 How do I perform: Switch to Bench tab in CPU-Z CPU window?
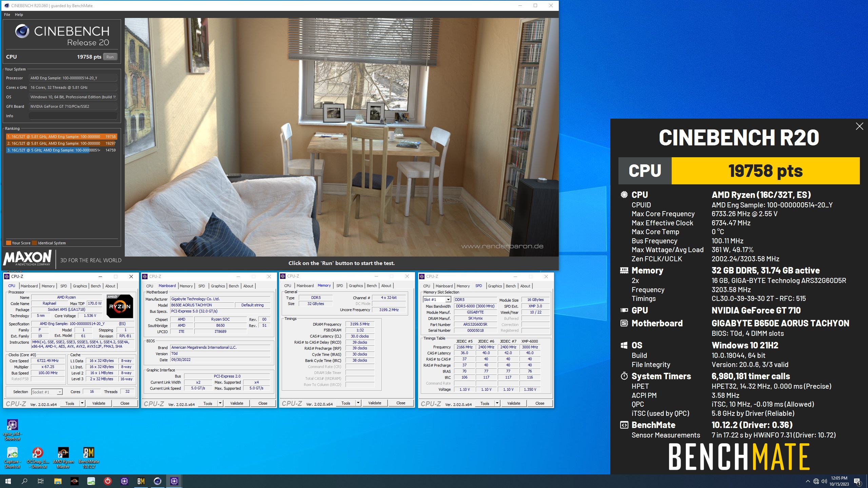96,286
